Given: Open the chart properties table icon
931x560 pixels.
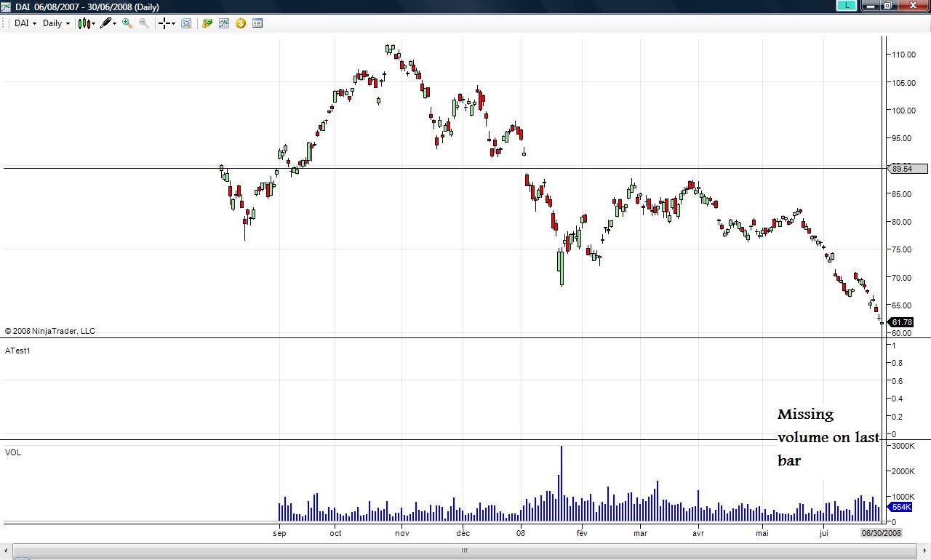Looking at the screenshot, I should tap(257, 23).
